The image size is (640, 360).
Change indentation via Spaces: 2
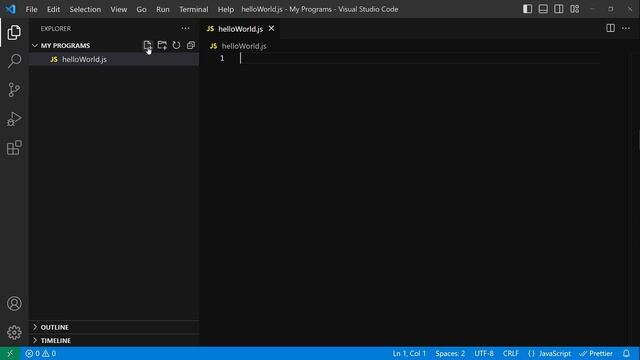tap(450, 353)
